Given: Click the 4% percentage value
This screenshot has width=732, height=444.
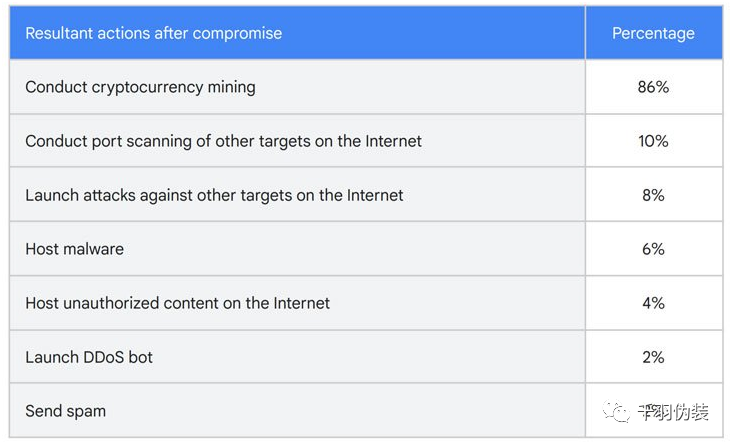Looking at the screenshot, I should [x=653, y=303].
